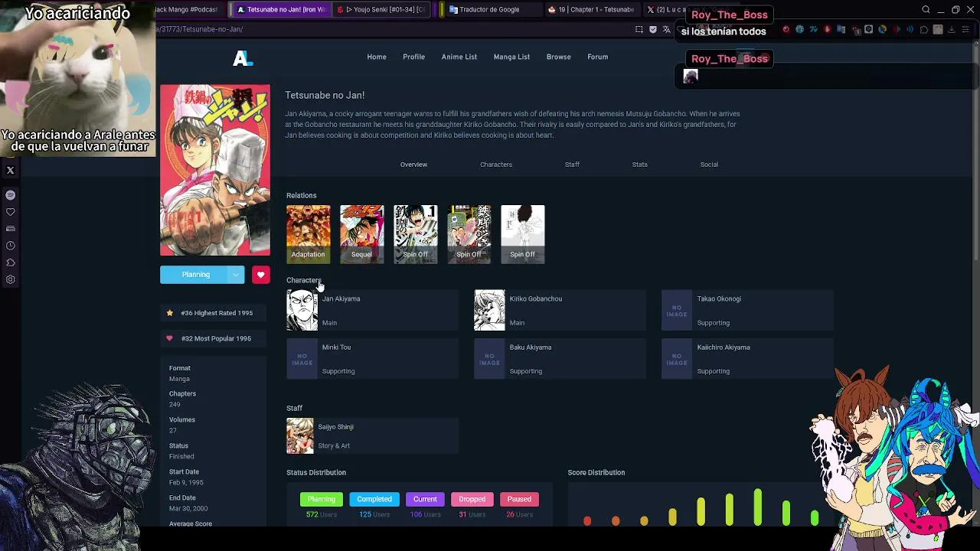Open browser settings gear in the sidebar
This screenshot has height=551, width=980.
[x=11, y=279]
